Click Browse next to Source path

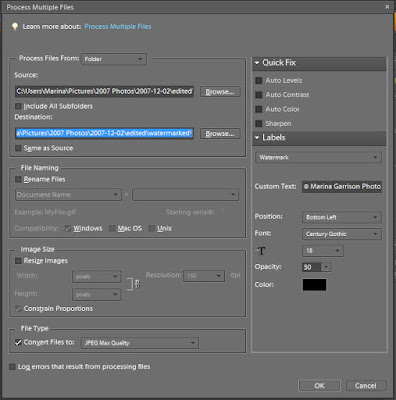click(x=220, y=92)
